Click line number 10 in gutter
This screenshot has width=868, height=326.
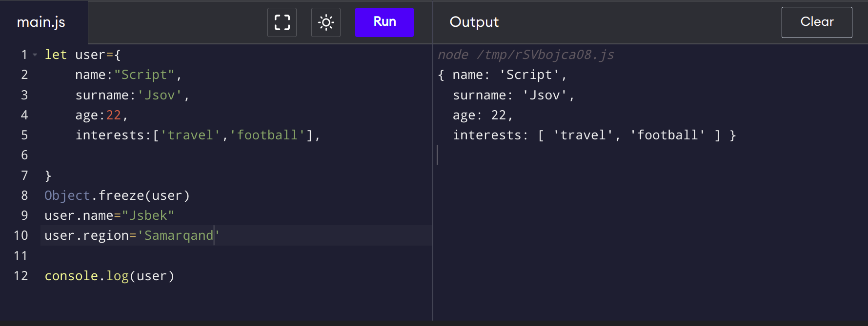coord(21,236)
